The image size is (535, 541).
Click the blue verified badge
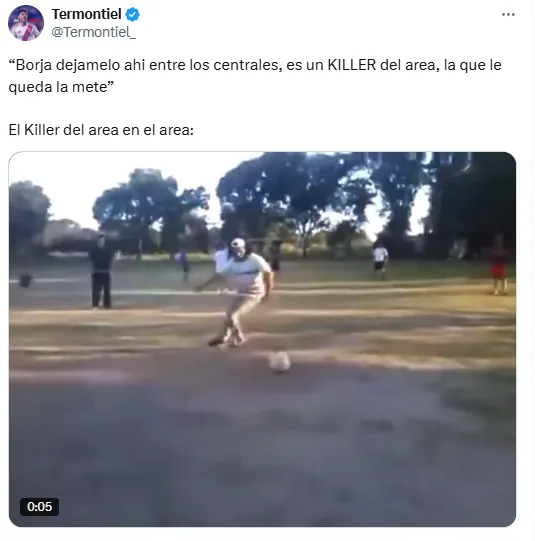click(132, 14)
